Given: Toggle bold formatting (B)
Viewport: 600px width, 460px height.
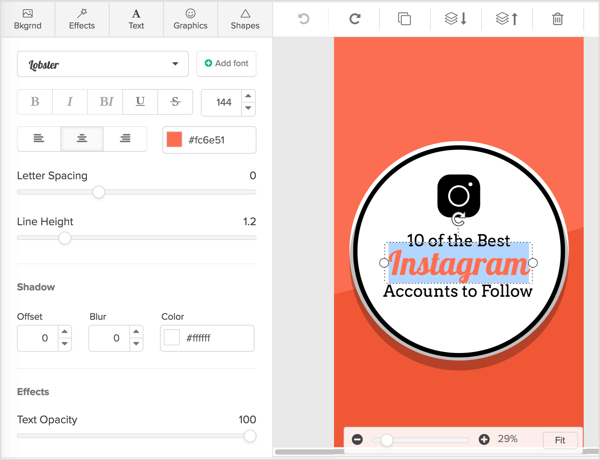Looking at the screenshot, I should [35, 102].
